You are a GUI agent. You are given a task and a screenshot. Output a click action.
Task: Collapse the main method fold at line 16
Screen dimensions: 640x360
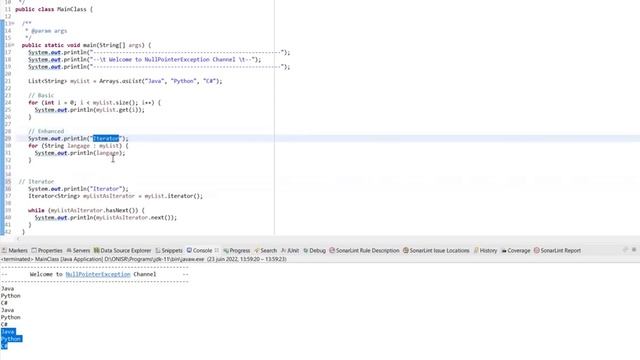coord(13,45)
